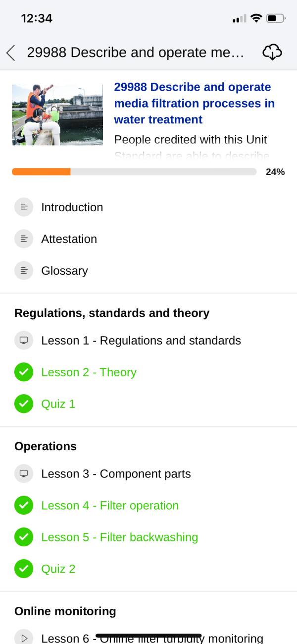The height and width of the screenshot is (644, 297).
Task: Select Regulations, standards and theory heading
Action: [112, 313]
